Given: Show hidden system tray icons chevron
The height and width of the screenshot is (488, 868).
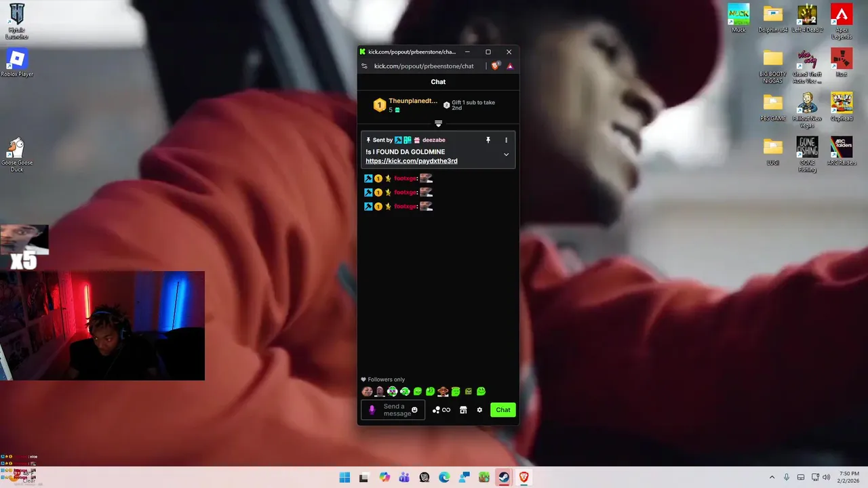Looking at the screenshot, I should coord(772,477).
